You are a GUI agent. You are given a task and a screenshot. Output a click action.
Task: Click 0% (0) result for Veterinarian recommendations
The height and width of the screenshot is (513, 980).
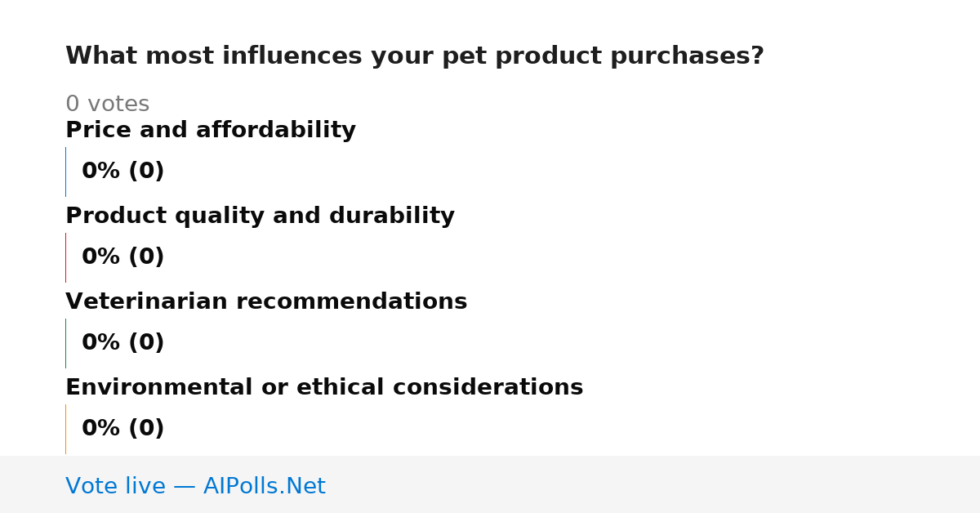point(123,343)
